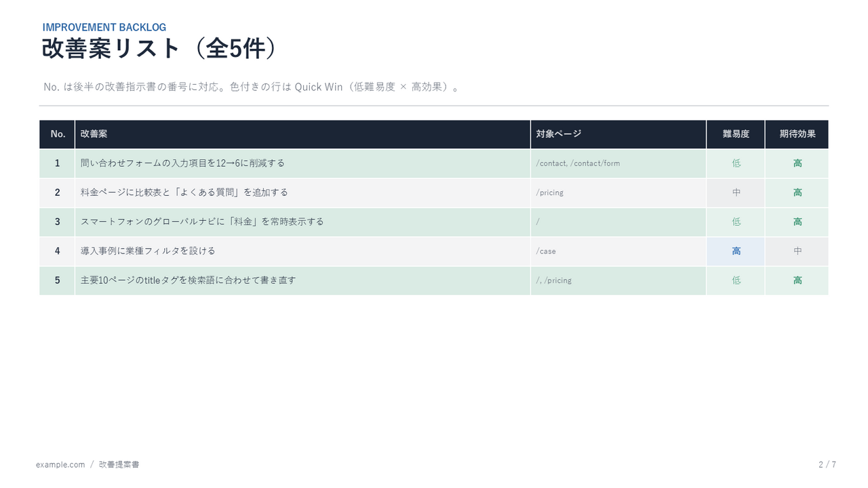Click the 改善案 column header
Image resolution: width=868 pixels, height=488 pixels.
click(x=302, y=134)
